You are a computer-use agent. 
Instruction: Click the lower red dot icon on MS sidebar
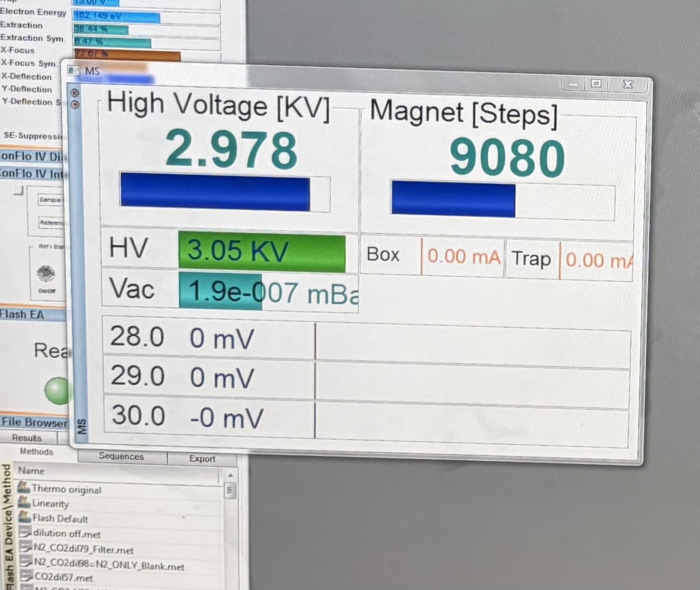(x=75, y=104)
